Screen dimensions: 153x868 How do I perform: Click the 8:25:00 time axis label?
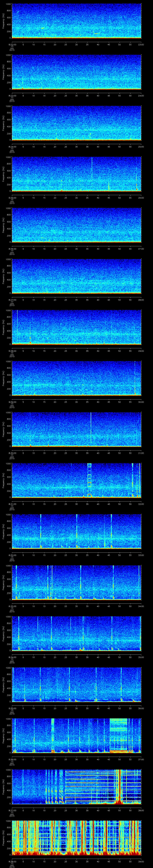pos(12,197)
